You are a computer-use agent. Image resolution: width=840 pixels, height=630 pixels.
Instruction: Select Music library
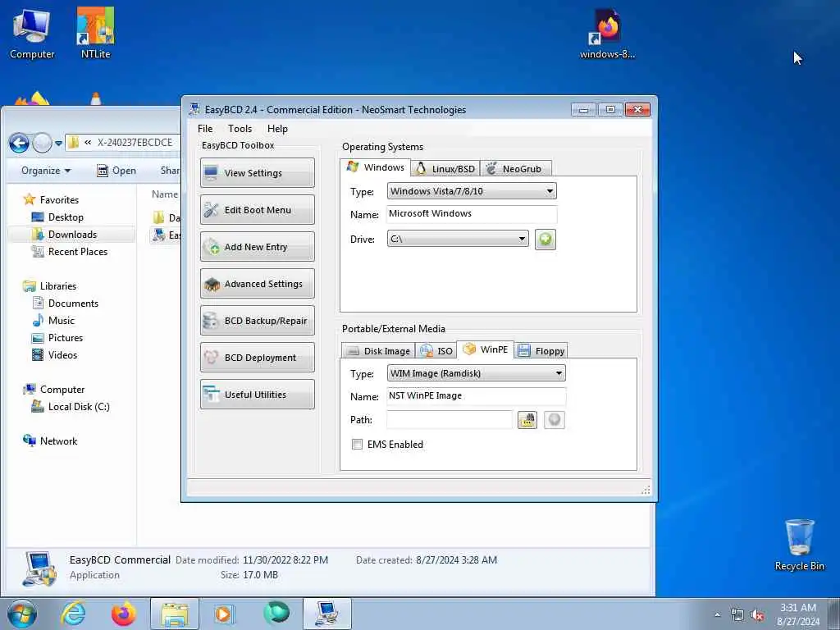[53, 321]
